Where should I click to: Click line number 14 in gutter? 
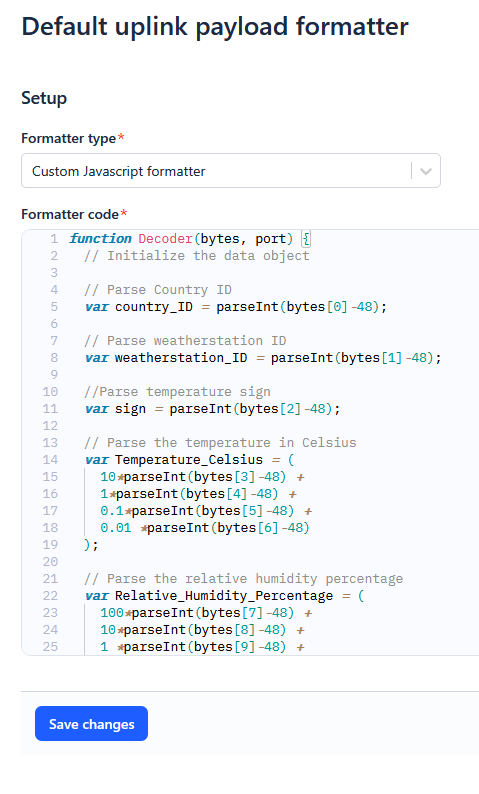(50, 460)
